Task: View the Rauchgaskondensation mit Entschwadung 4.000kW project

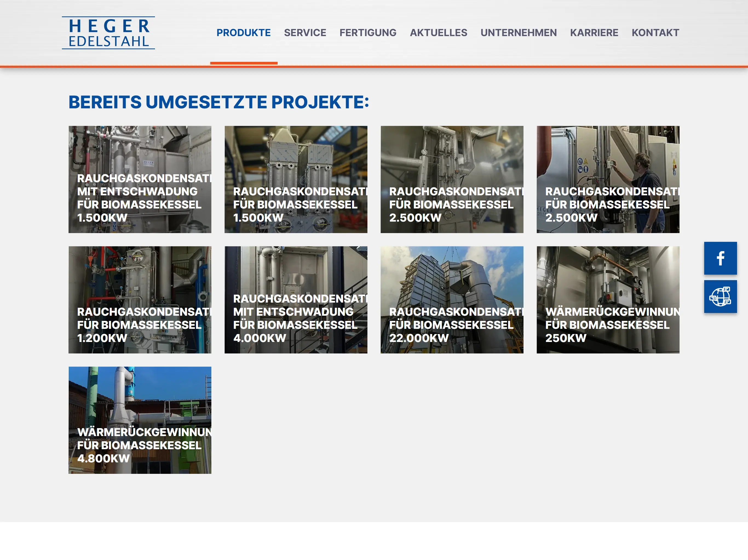Action: pyautogui.click(x=296, y=300)
